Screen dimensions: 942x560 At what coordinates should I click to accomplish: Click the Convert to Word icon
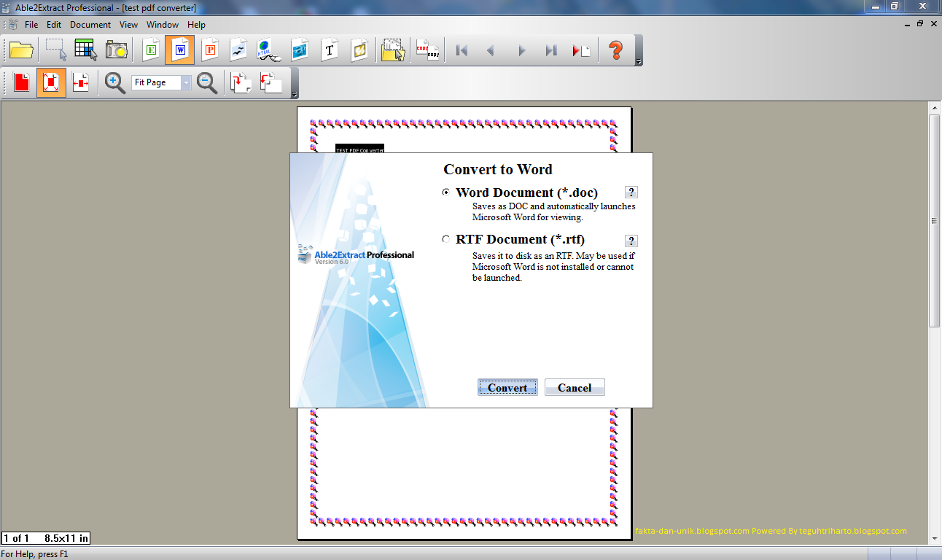tap(180, 50)
